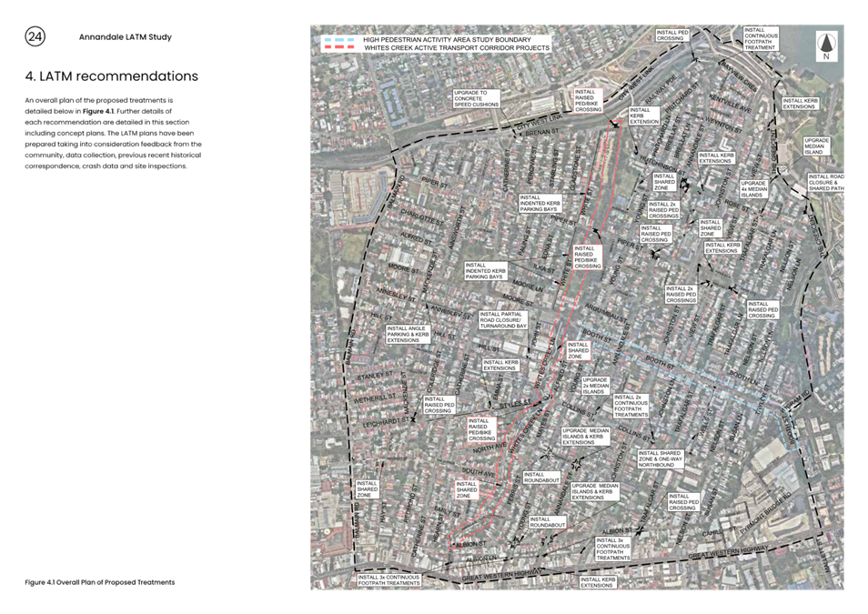Viewport: 868px width, 614px height.
Task: Click the 'North Ave' street label
Action: (490, 448)
